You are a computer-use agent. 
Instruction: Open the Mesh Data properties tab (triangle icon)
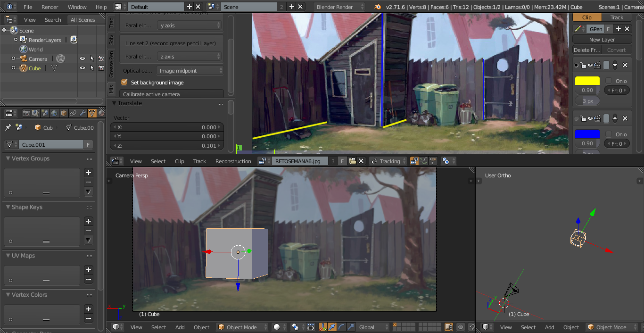[92, 113]
